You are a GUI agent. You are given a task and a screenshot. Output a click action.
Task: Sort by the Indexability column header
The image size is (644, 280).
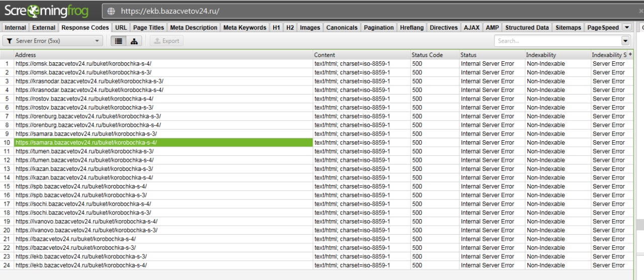(557, 55)
